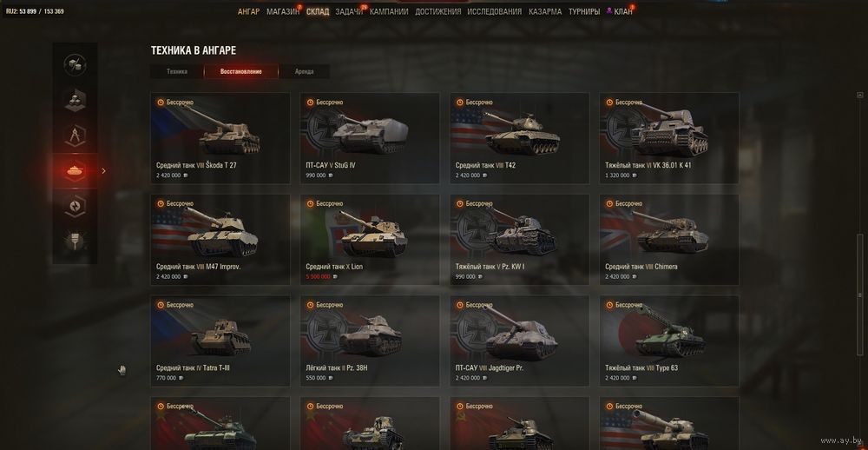Screen dimensions: 868x450
Task: Click the clan emblem icon beside КЛАН
Action: tap(609, 11)
